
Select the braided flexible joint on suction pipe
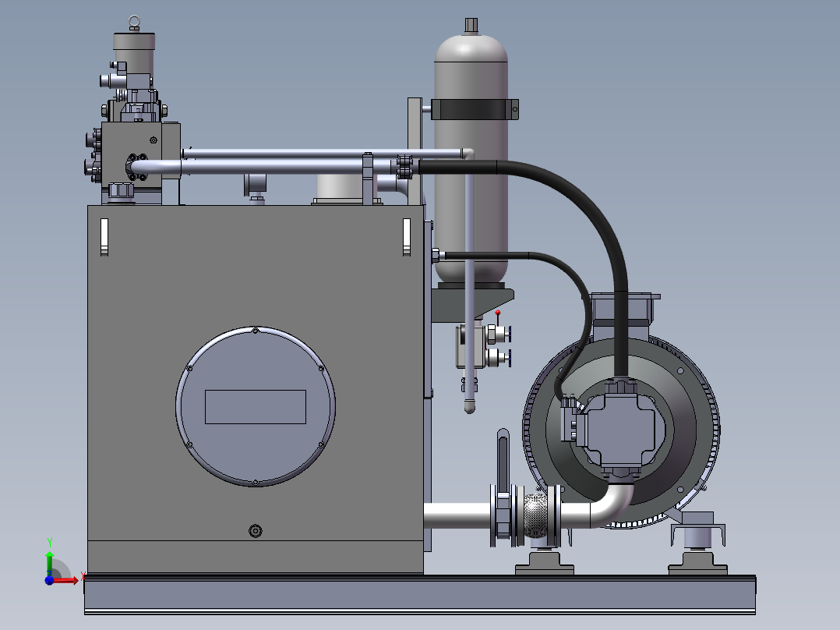click(535, 515)
